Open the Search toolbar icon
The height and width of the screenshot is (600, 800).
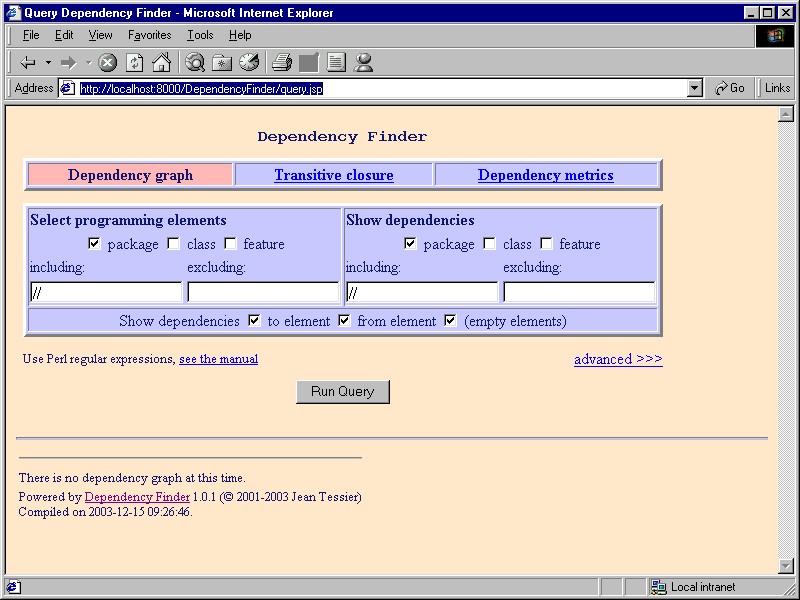pyautogui.click(x=195, y=62)
